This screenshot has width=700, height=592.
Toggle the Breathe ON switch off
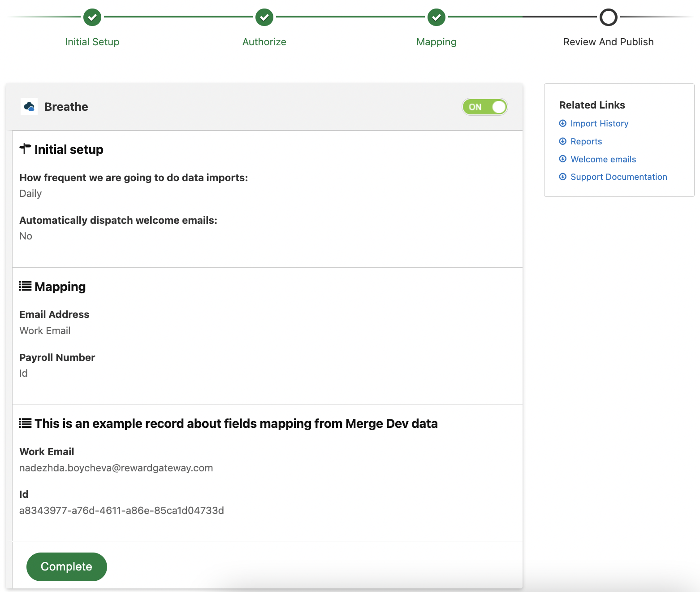click(485, 107)
